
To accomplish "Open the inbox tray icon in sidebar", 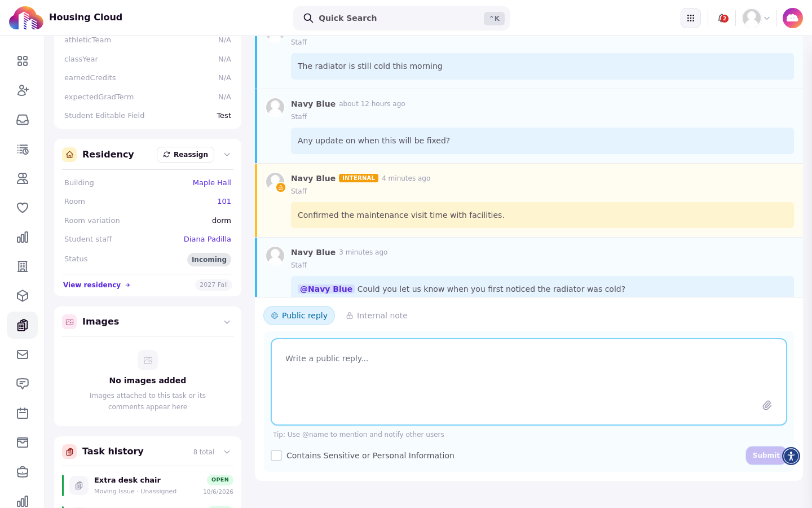I will (x=23, y=120).
